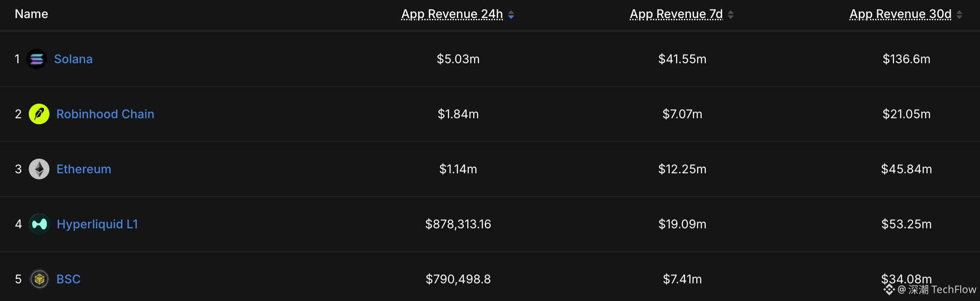This screenshot has height=301, width=980.
Task: Click the Name column header
Action: point(31,14)
